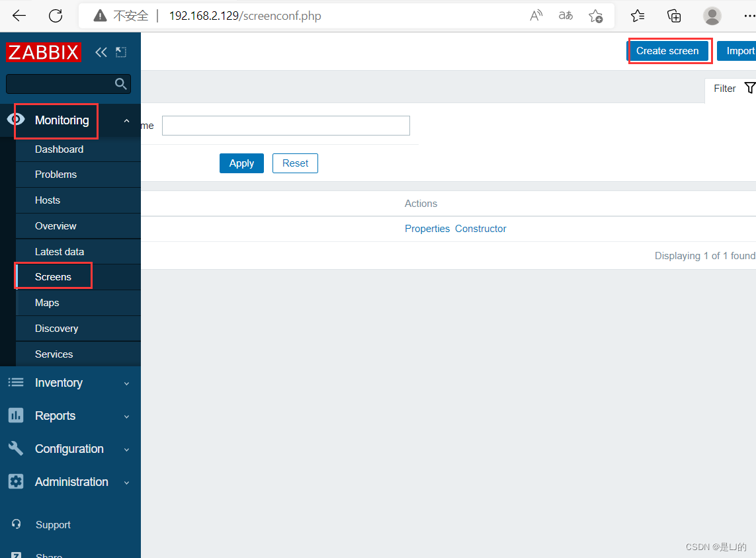Add page to favorites star icon
The height and width of the screenshot is (558, 756).
595,16
